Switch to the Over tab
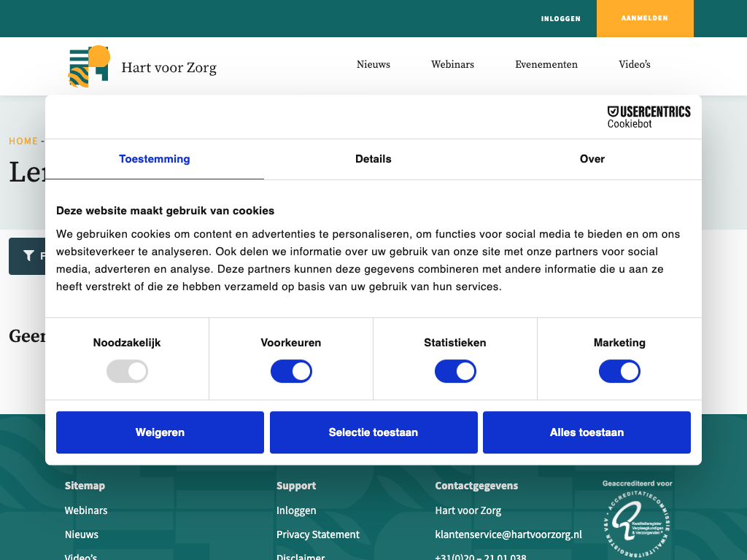 click(x=592, y=159)
